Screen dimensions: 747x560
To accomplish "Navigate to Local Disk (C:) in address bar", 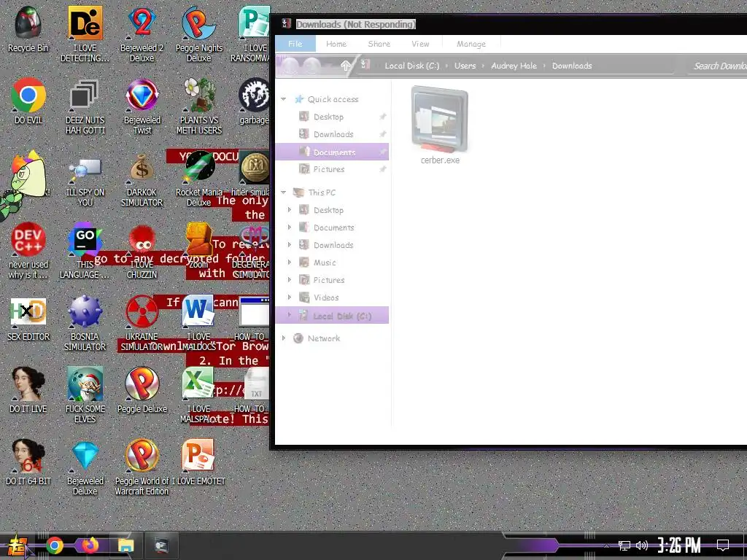I will click(x=412, y=66).
